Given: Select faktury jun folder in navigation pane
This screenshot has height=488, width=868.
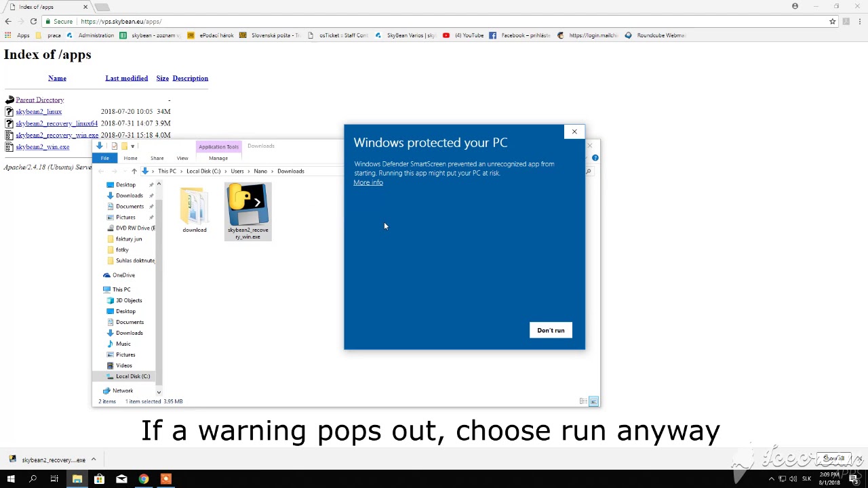Looking at the screenshot, I should pos(125,239).
